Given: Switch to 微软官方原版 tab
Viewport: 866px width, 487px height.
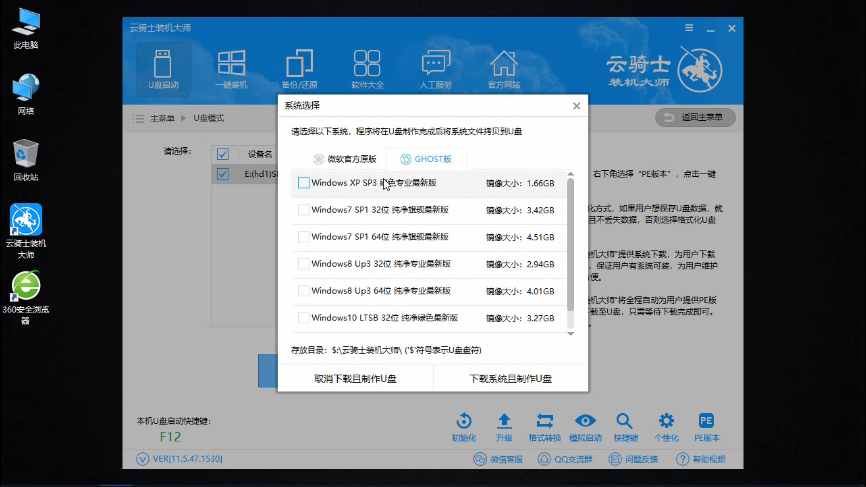Looking at the screenshot, I should pyautogui.click(x=345, y=159).
